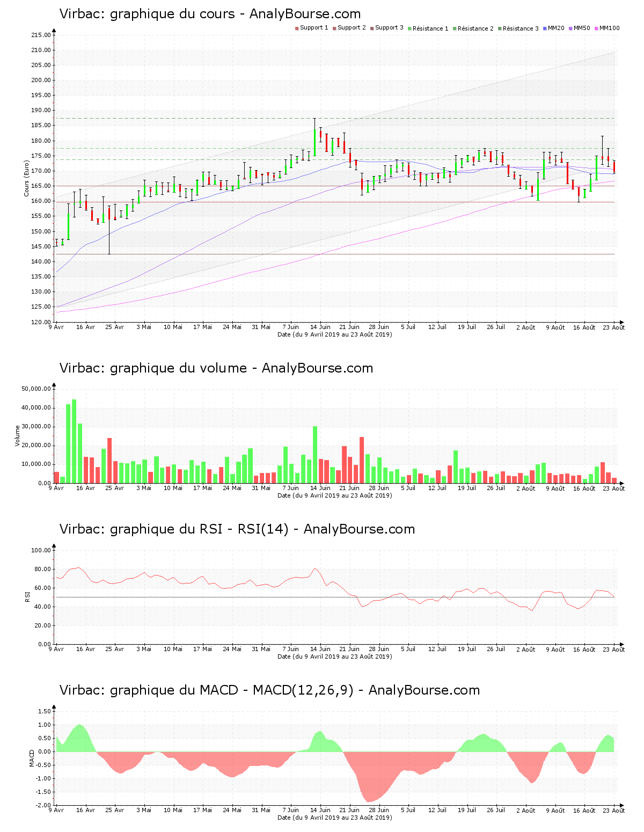644x832 pixels.
Task: Click the 'graphique du RSI - RSI(14)' title
Action: coord(237,529)
